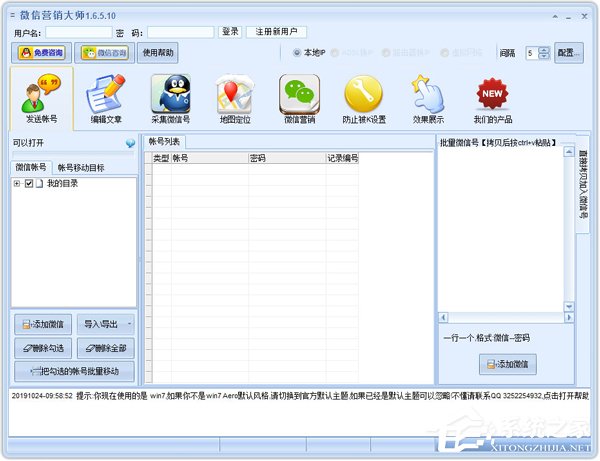Viewport: 600px width, 461px height.
Task: Click the 删除勾选 delete checked button
Action: tap(43, 348)
